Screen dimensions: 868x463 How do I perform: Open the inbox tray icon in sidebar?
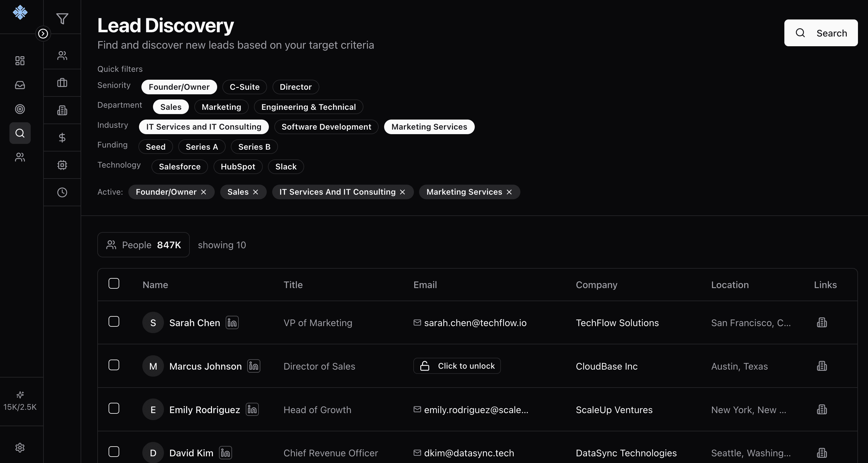coord(20,85)
